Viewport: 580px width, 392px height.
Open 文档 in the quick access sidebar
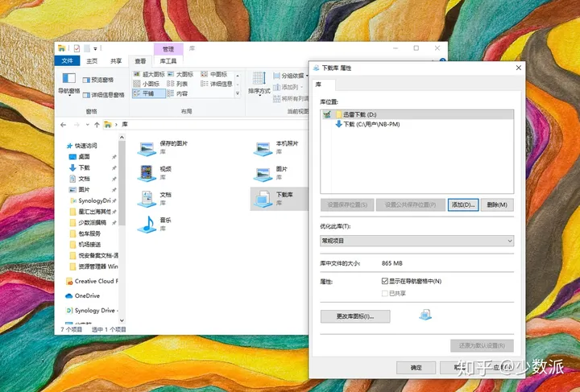[x=84, y=179]
